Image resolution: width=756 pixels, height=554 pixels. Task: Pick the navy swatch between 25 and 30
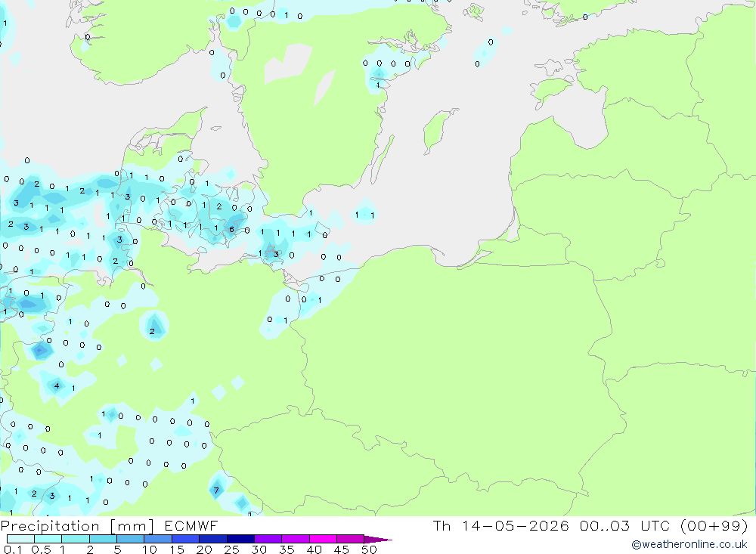pyautogui.click(x=240, y=539)
